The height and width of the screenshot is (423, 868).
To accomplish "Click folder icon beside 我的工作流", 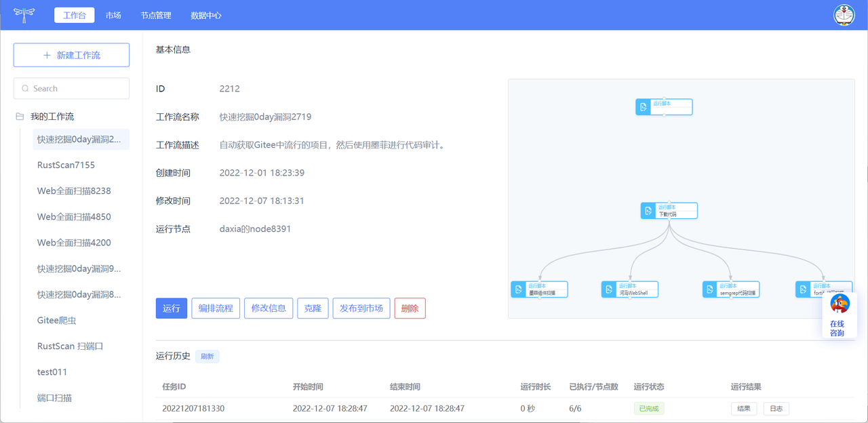I will 20,117.
